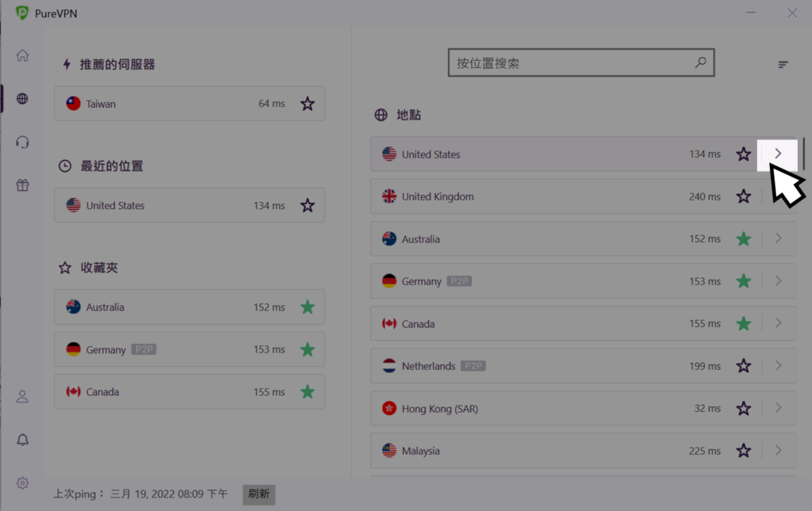The image size is (812, 511).
Task: Click the 刷新 refresh button
Action: (x=259, y=494)
